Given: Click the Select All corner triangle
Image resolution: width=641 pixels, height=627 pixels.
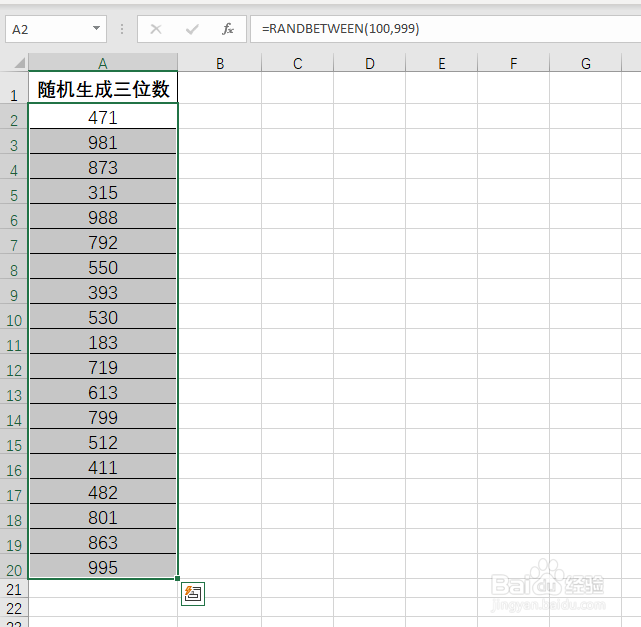Looking at the screenshot, I should click(19, 63).
